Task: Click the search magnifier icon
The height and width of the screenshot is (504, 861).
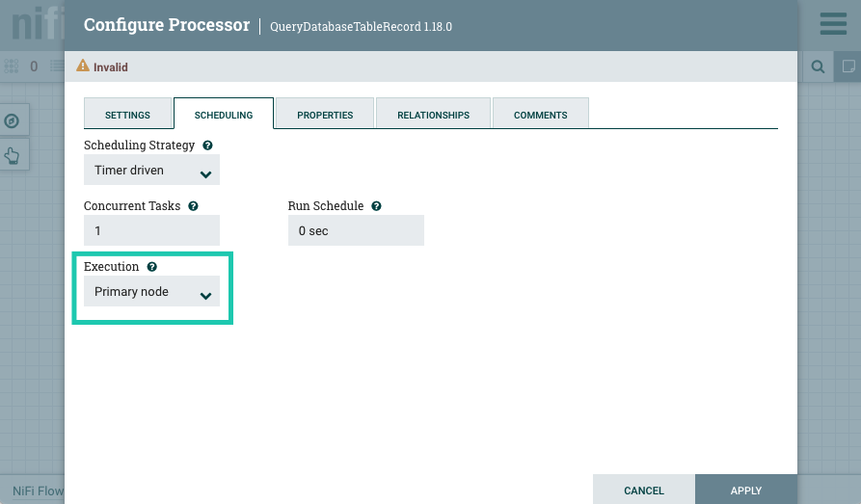Action: pos(818,66)
